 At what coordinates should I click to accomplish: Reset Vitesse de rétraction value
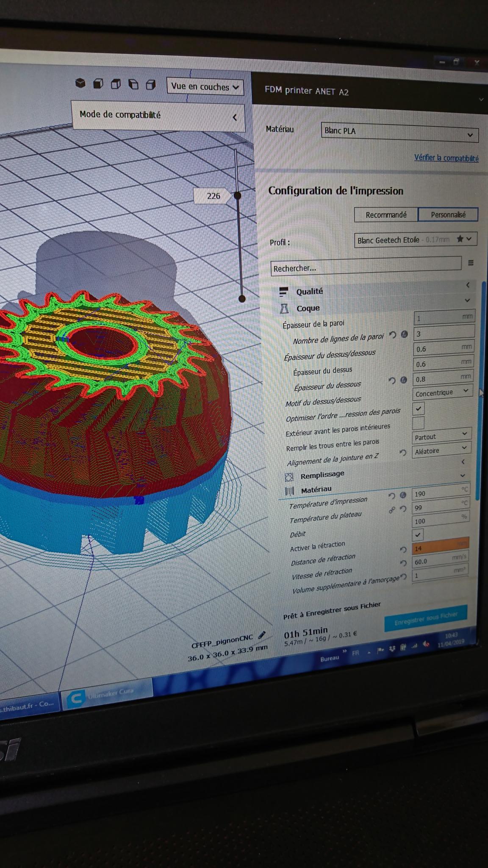403,563
